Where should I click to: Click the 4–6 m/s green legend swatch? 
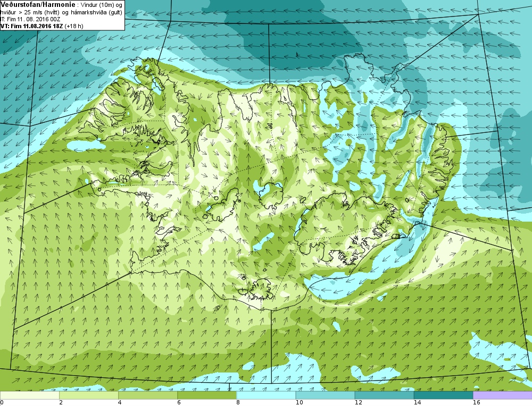pos(147,395)
